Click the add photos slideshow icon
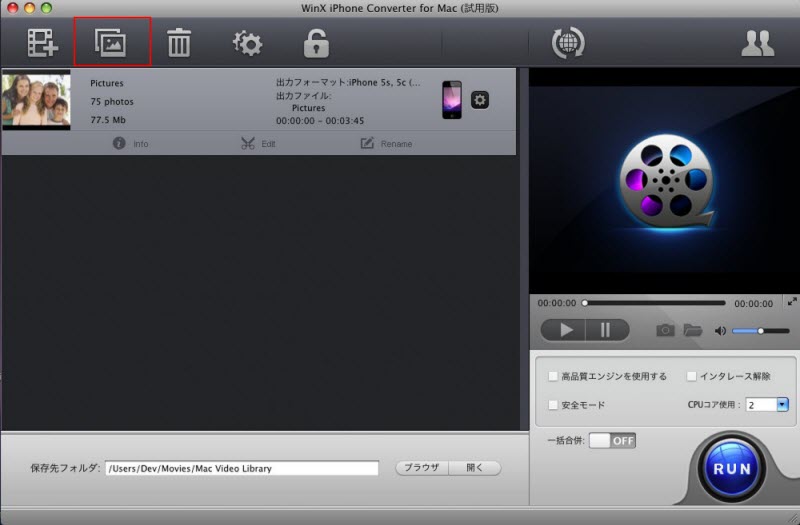The image size is (800, 525). coord(111,43)
